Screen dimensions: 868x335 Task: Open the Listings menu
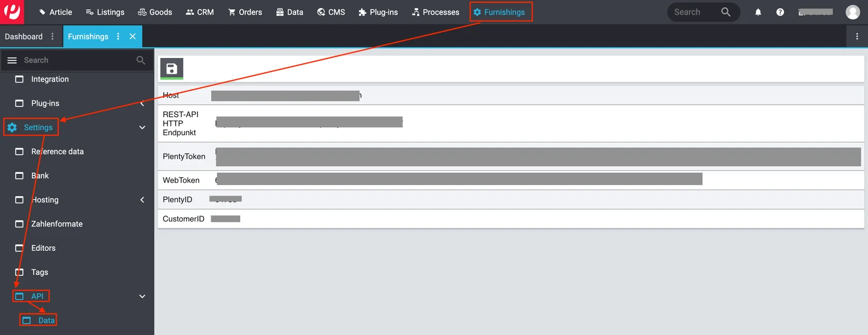[105, 12]
